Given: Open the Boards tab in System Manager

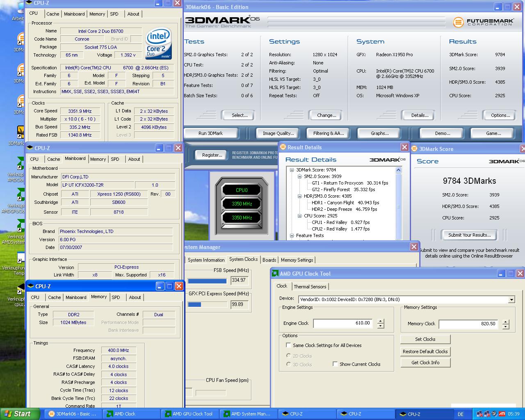Looking at the screenshot, I should (x=269, y=260).
